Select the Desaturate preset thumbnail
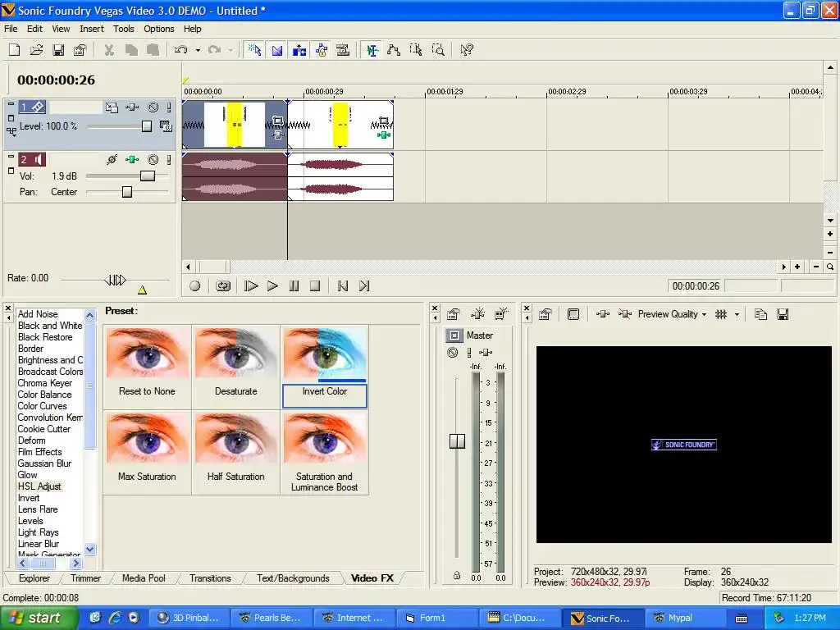This screenshot has width=840, height=630. [x=235, y=353]
